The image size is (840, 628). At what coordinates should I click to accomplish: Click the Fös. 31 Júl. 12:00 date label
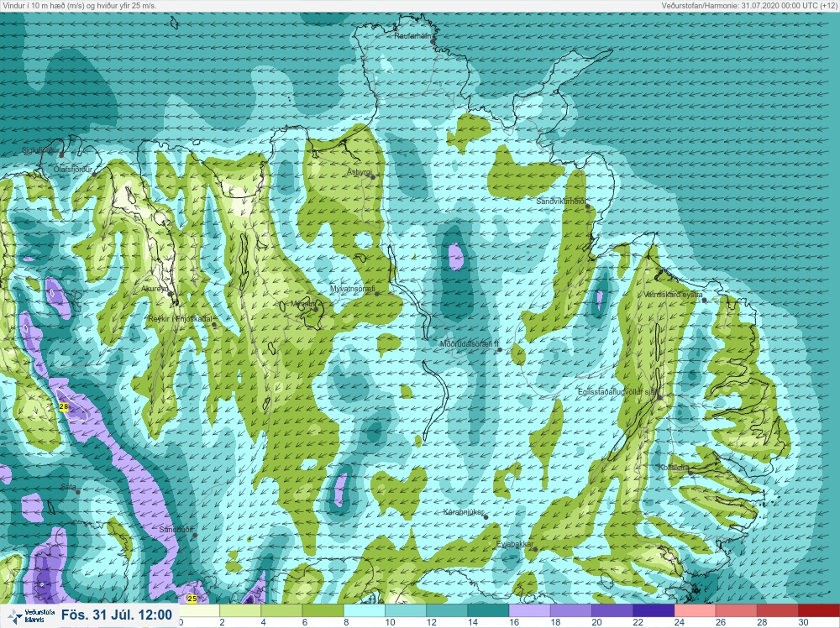coord(116,615)
